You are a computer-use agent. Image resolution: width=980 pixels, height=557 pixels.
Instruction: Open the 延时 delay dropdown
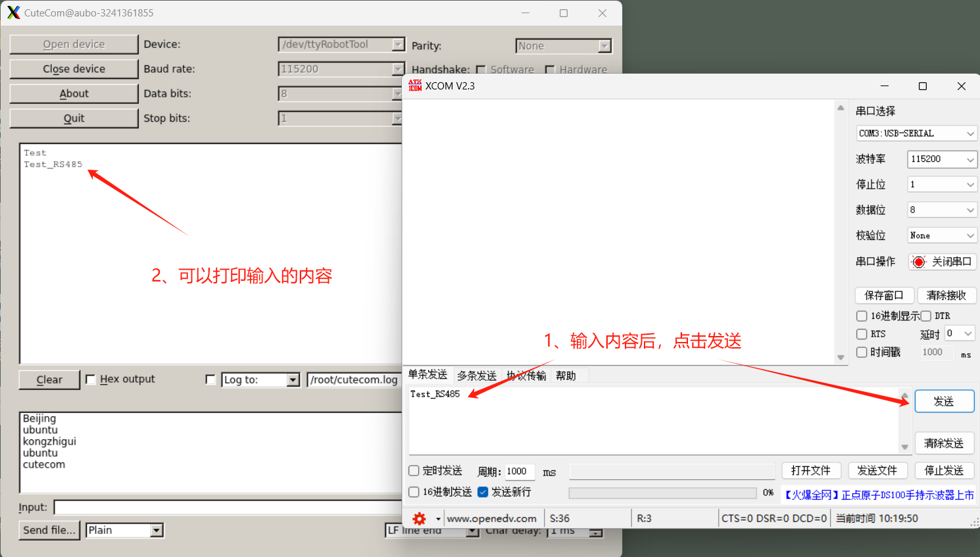[960, 333]
